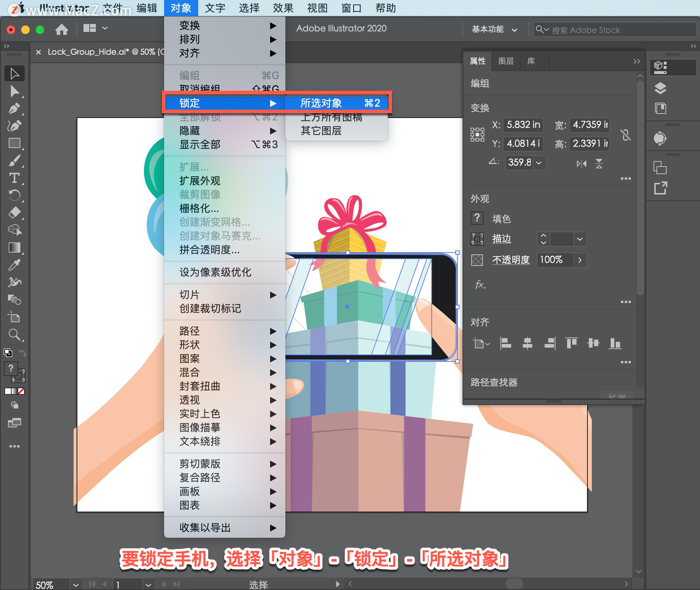This screenshot has width=700, height=590.
Task: Swap fill and stroke colors at toolbar bottom
Action: pyautogui.click(x=22, y=352)
